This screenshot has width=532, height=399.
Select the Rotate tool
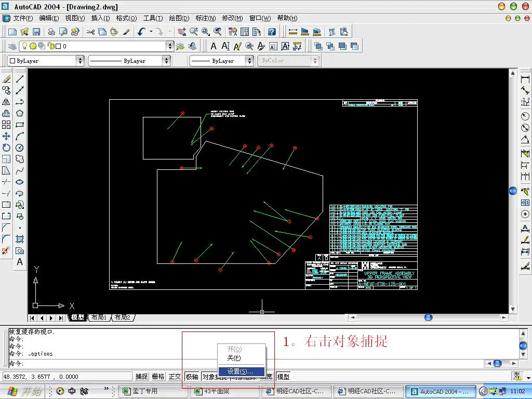[6, 148]
